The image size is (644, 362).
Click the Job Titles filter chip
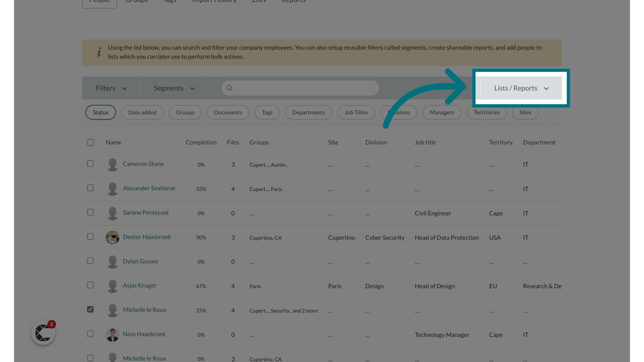point(356,112)
